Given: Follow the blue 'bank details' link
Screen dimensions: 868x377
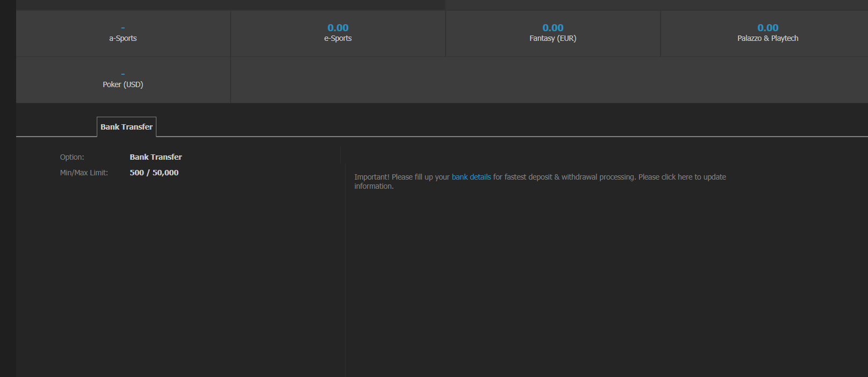Looking at the screenshot, I should coord(471,177).
